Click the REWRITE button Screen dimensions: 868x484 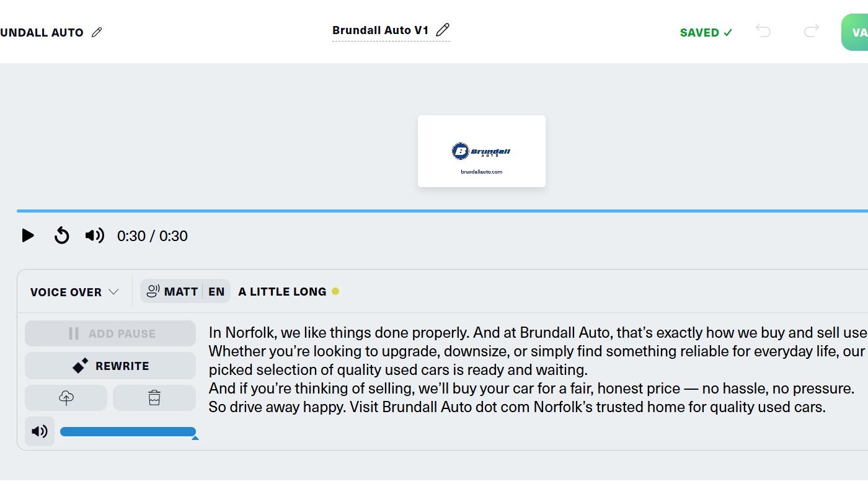(x=110, y=366)
